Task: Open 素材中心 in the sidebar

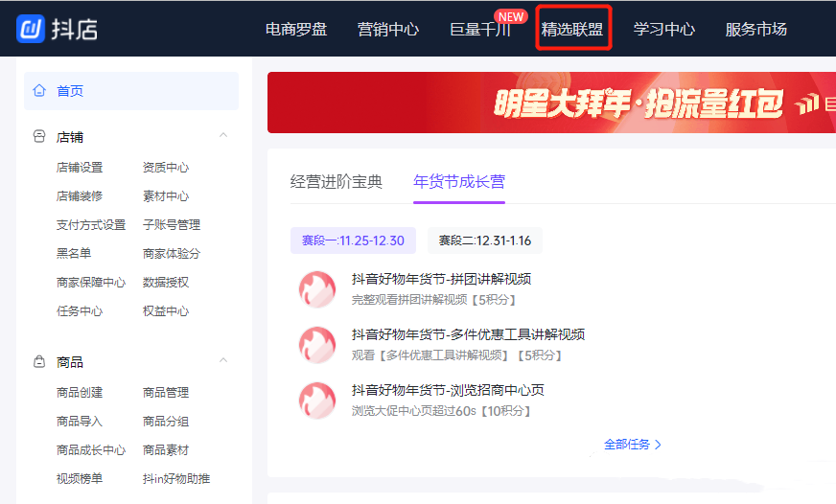Action: tap(166, 196)
